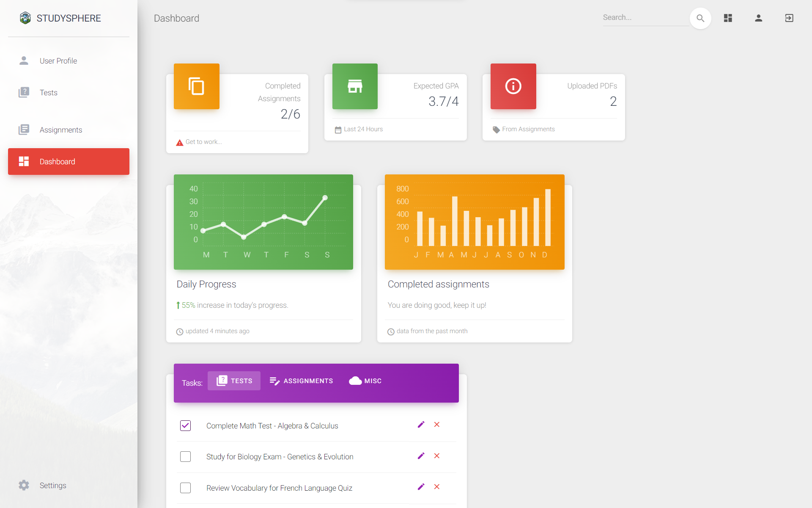Switch to the Misc tasks tab
Image resolution: width=812 pixels, height=508 pixels.
[x=365, y=381]
